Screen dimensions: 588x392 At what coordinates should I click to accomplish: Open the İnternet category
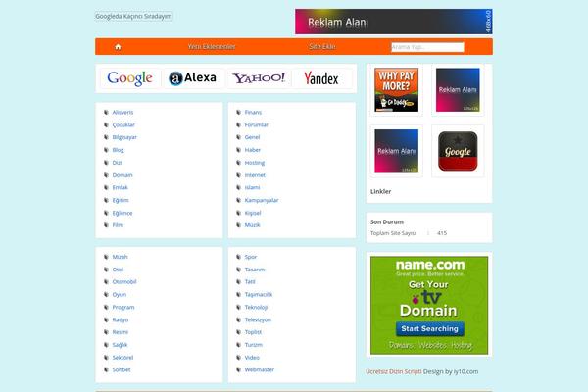coord(255,175)
